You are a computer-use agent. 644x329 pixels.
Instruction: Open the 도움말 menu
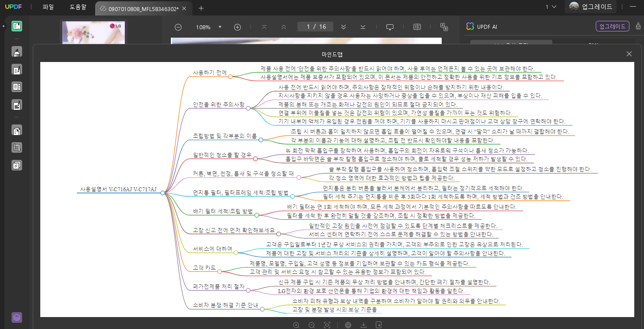pyautogui.click(x=78, y=7)
